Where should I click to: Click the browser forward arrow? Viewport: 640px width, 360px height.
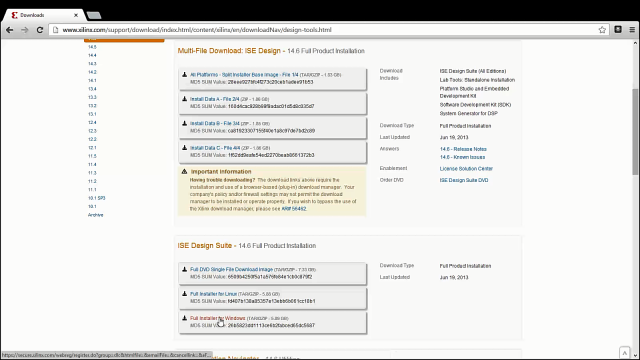25,30
